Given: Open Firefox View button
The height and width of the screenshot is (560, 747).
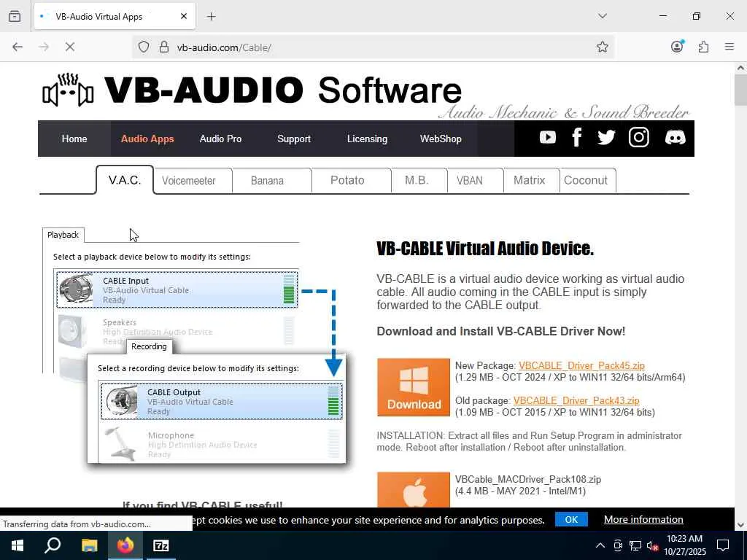Looking at the screenshot, I should 15,16.
